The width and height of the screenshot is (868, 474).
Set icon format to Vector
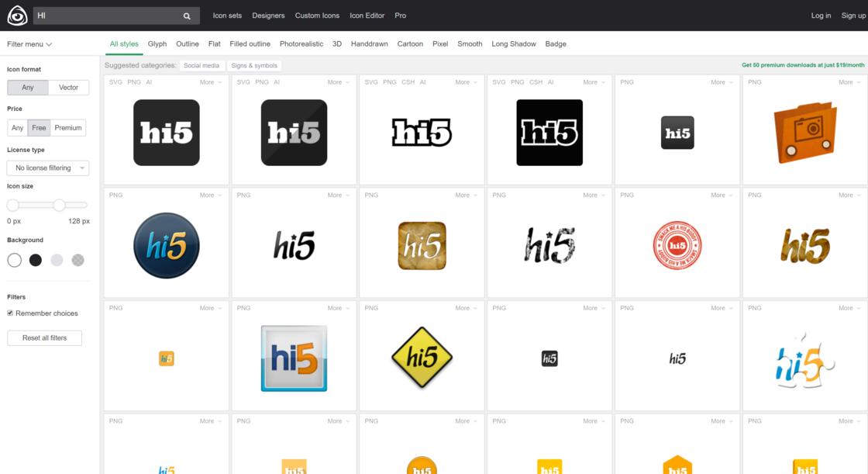click(x=69, y=88)
